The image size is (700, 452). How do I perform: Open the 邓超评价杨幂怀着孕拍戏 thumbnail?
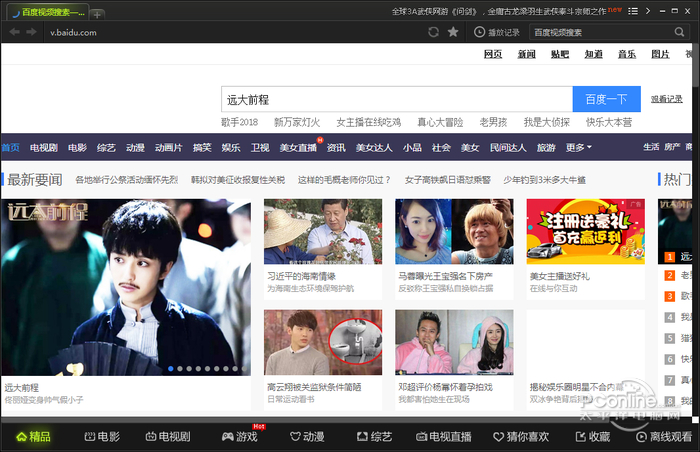click(454, 342)
